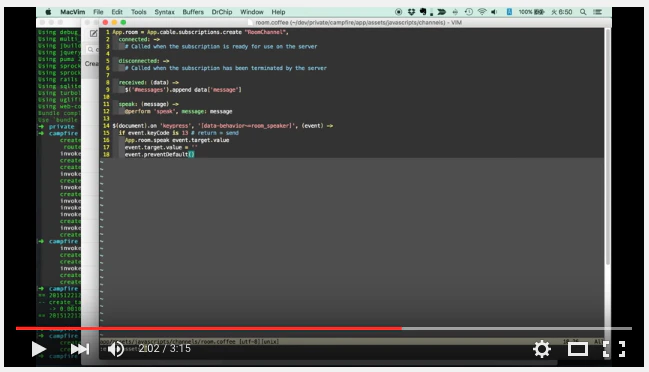
Task: Open the File menu
Action: [x=98, y=12]
